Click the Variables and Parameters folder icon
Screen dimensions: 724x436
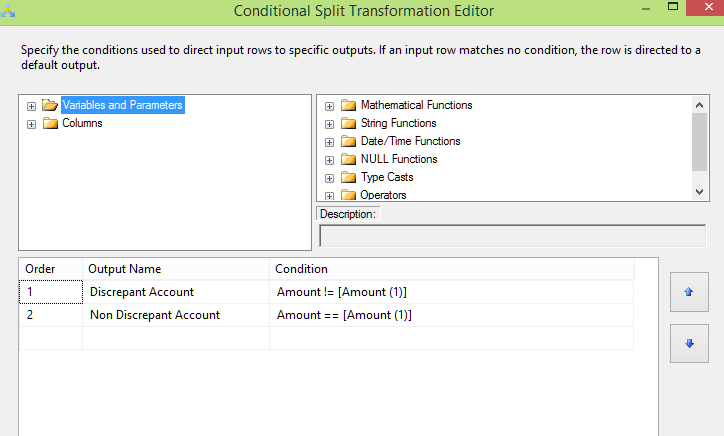pos(50,105)
